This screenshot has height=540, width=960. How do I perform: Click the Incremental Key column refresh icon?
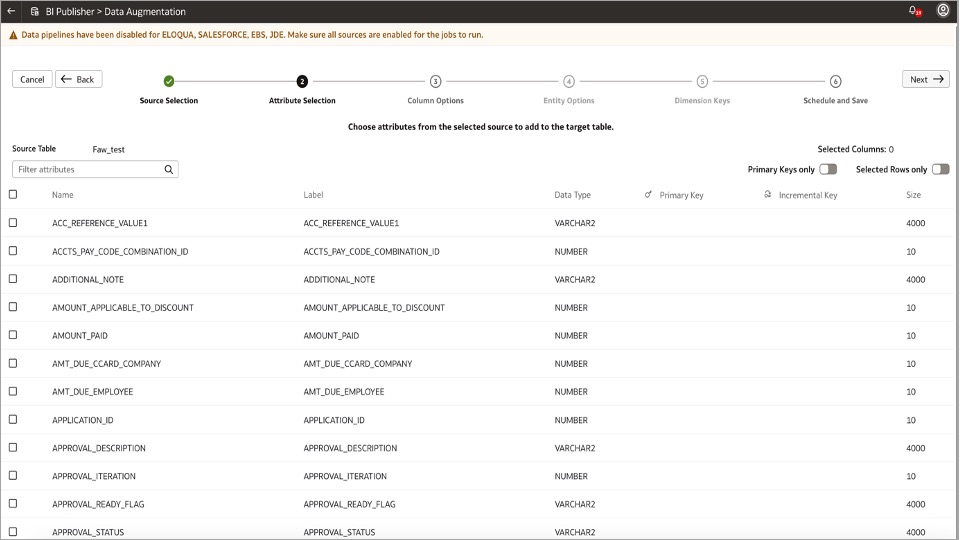(x=767, y=195)
